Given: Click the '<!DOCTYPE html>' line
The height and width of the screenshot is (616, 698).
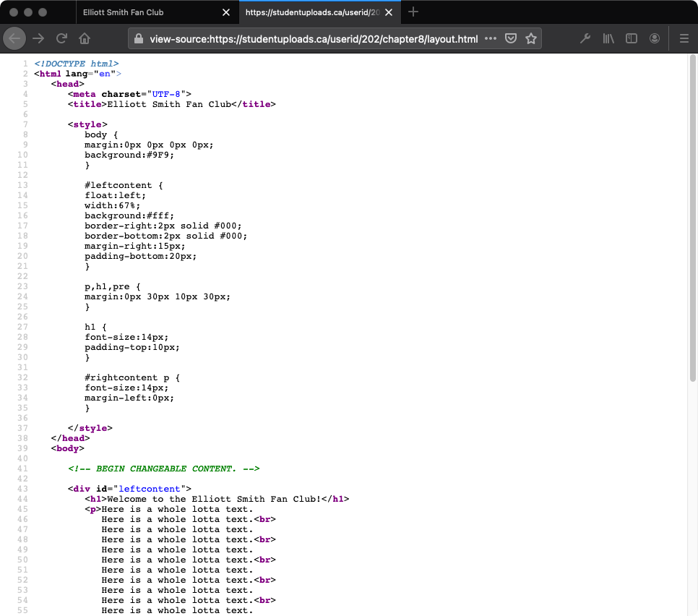Looking at the screenshot, I should pos(77,64).
